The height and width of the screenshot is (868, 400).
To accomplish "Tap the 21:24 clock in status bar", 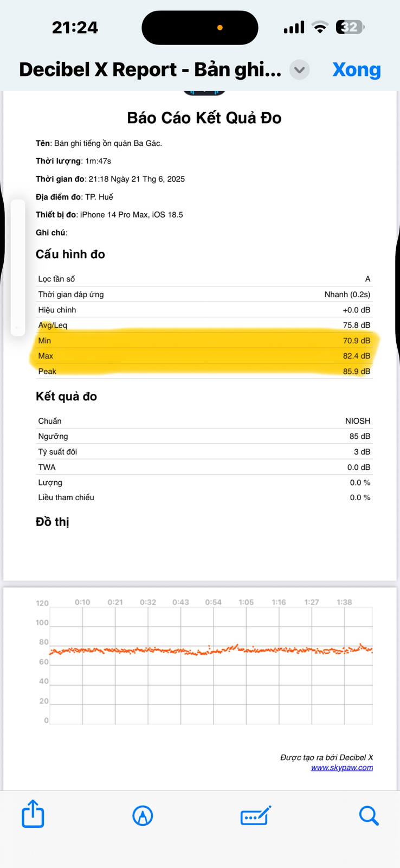I will coord(75,28).
